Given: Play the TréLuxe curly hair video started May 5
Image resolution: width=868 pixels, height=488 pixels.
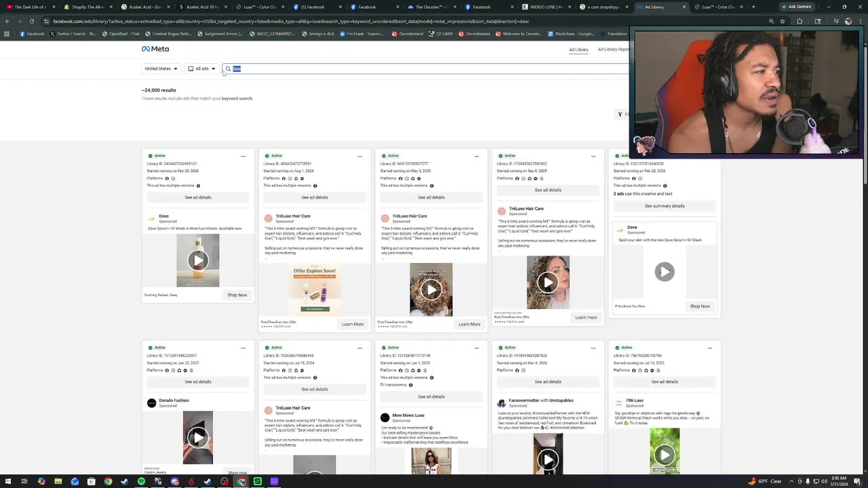Looking at the screenshot, I should click(431, 290).
